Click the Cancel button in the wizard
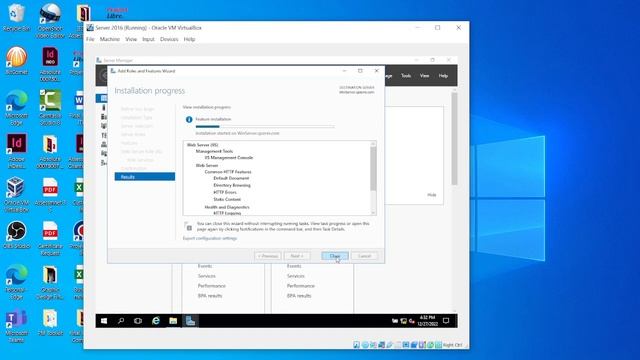Screen dimensions: 640x360 tap(364, 256)
